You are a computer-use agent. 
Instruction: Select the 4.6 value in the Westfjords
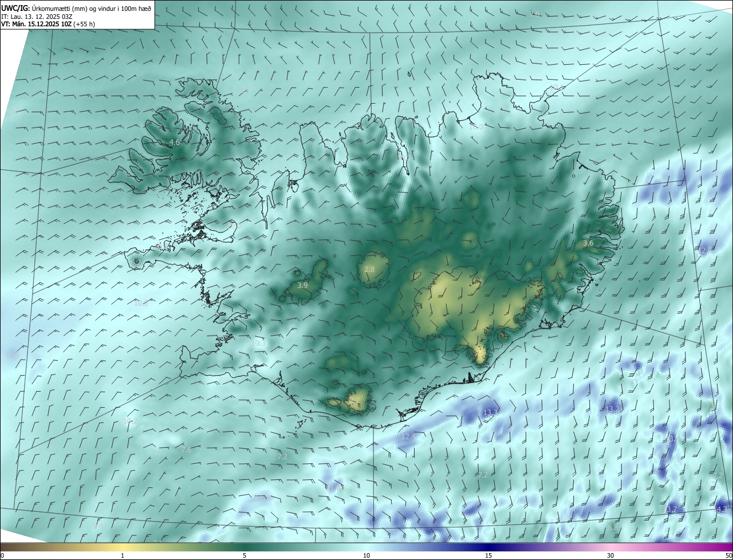pyautogui.click(x=175, y=142)
